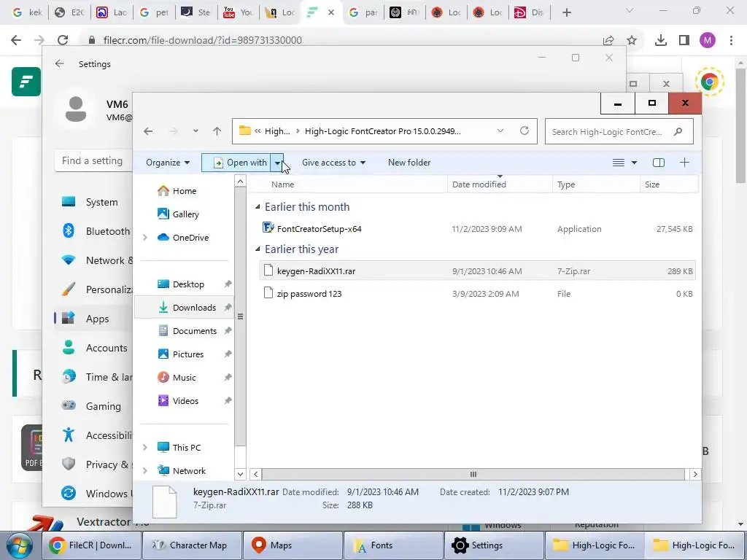
Task: Go back in Settings window
Action: 59,64
